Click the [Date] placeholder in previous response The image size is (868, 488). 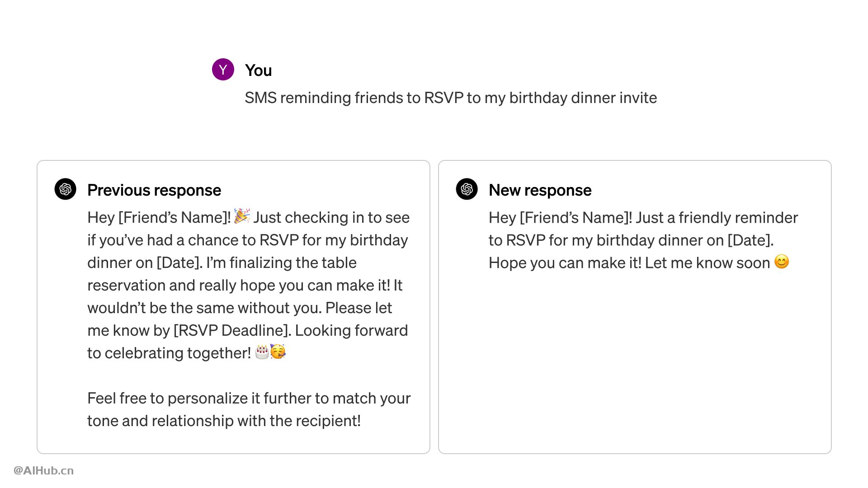[x=178, y=263]
